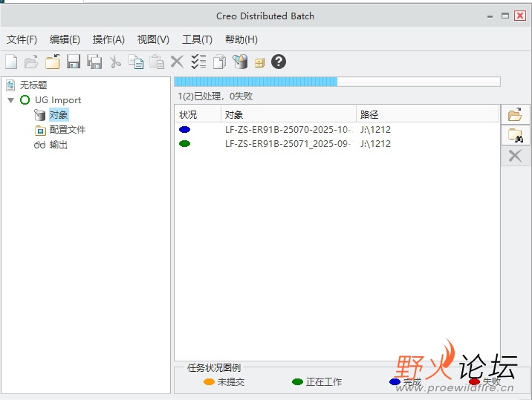The height and width of the screenshot is (400, 532).
Task: Click the document icon beside 无标题
Action: pyautogui.click(x=10, y=85)
